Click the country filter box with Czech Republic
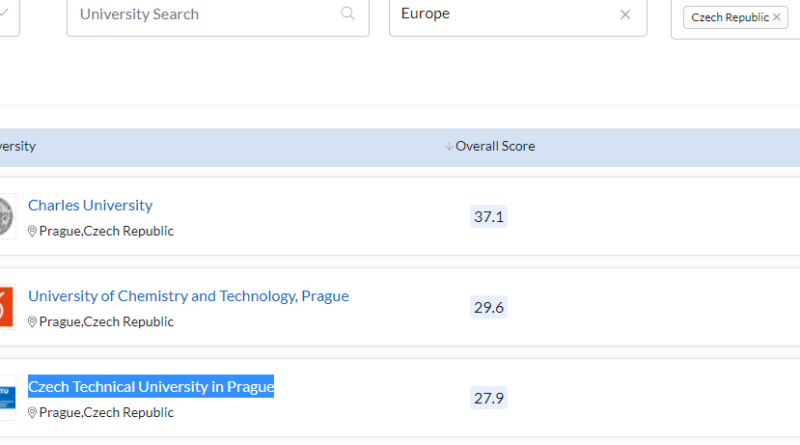Viewport: 800px width, 445px height. [736, 17]
